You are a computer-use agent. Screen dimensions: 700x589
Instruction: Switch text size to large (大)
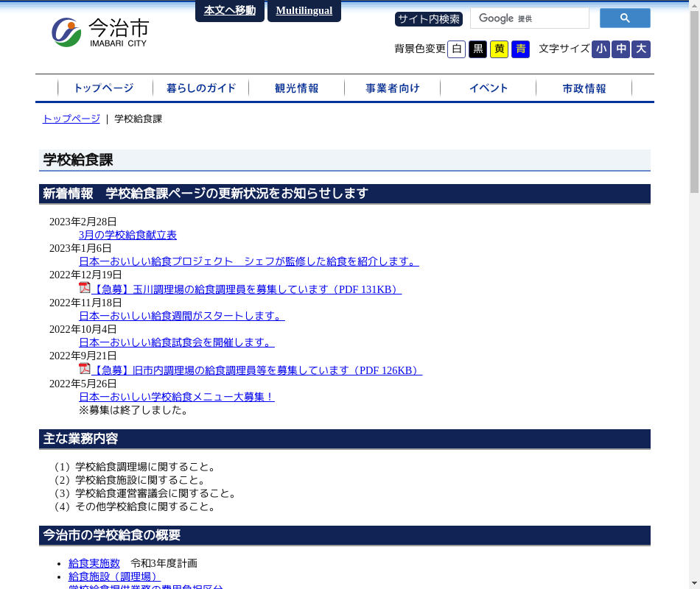pyautogui.click(x=640, y=49)
